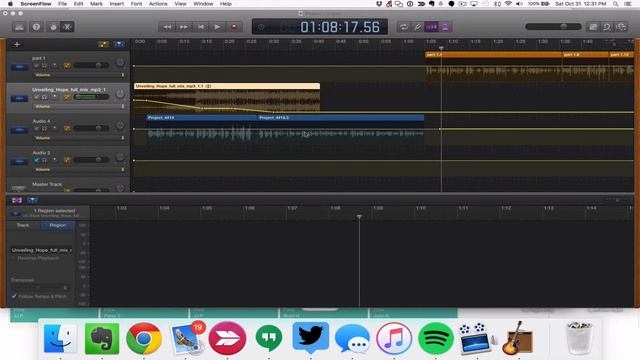Add a new track with plus button
This screenshot has width=640, height=360.
(17, 44)
